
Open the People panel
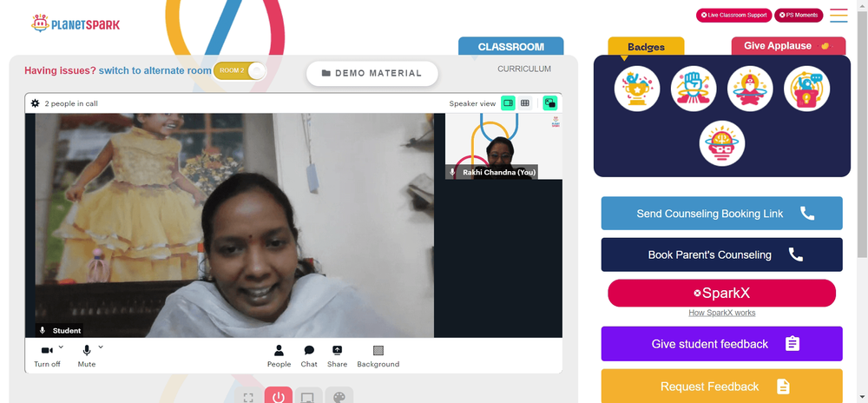pos(279,356)
